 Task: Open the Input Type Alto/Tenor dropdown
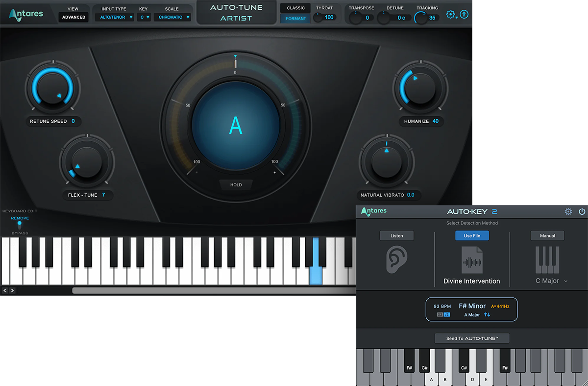114,17
